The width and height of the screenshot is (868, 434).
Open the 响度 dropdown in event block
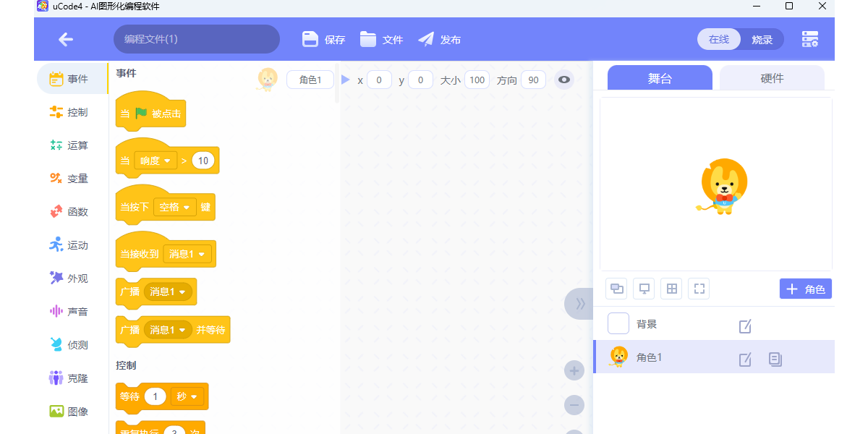(156, 161)
